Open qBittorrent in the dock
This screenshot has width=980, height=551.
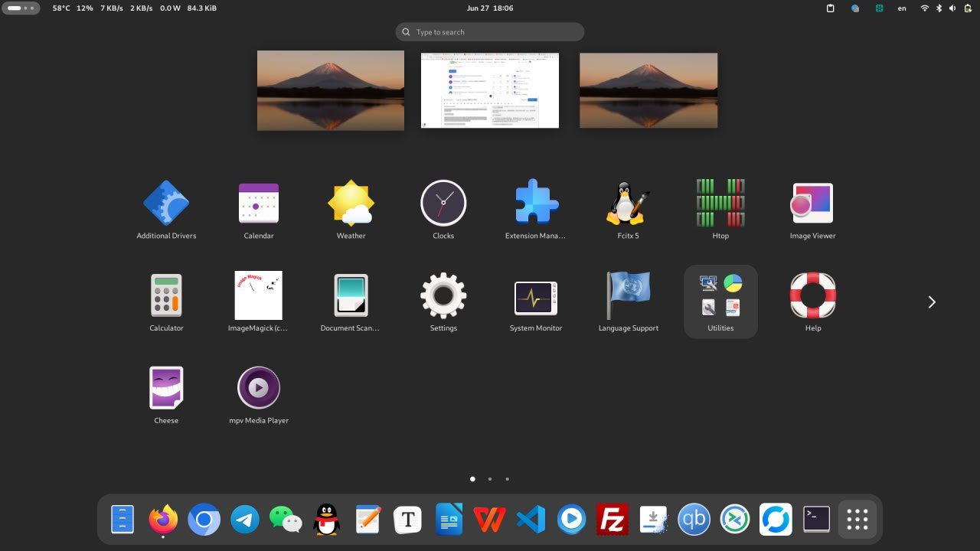[694, 520]
